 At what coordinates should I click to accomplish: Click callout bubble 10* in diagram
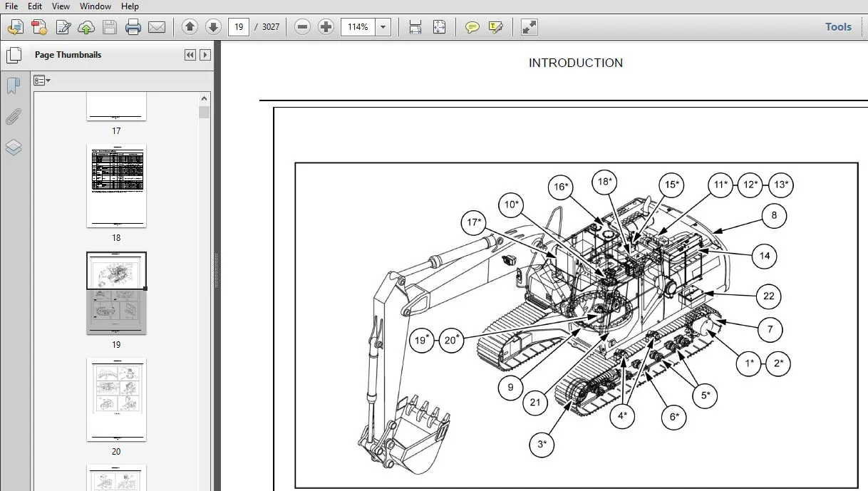[x=511, y=206]
